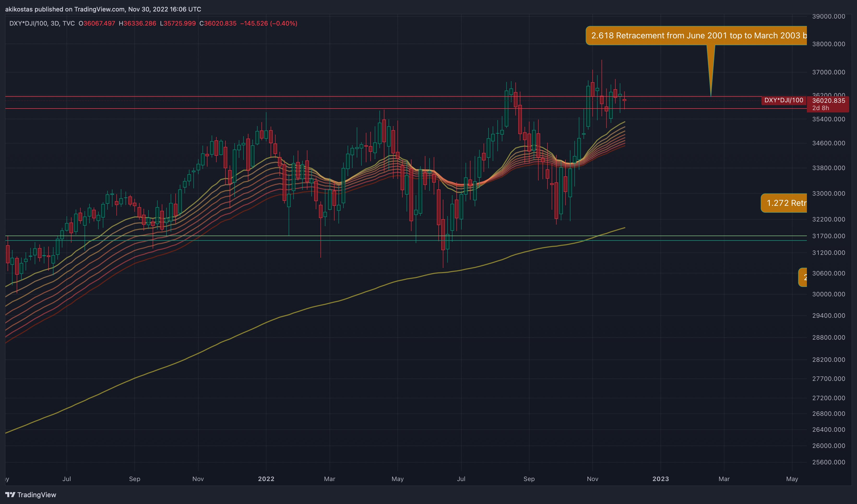The width and height of the screenshot is (857, 504).
Task: Click the '1.272 Retr' callout label
Action: pyautogui.click(x=784, y=203)
